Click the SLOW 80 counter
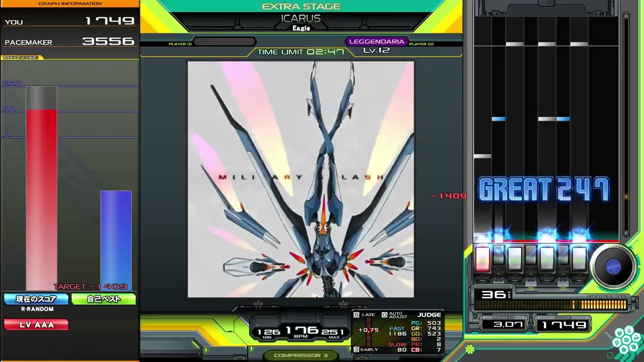 coord(397,347)
